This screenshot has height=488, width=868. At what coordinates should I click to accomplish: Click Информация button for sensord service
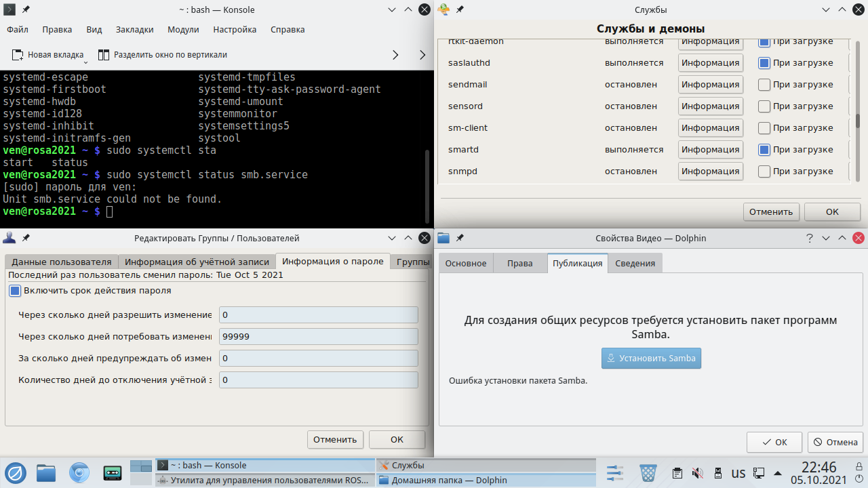pos(710,106)
